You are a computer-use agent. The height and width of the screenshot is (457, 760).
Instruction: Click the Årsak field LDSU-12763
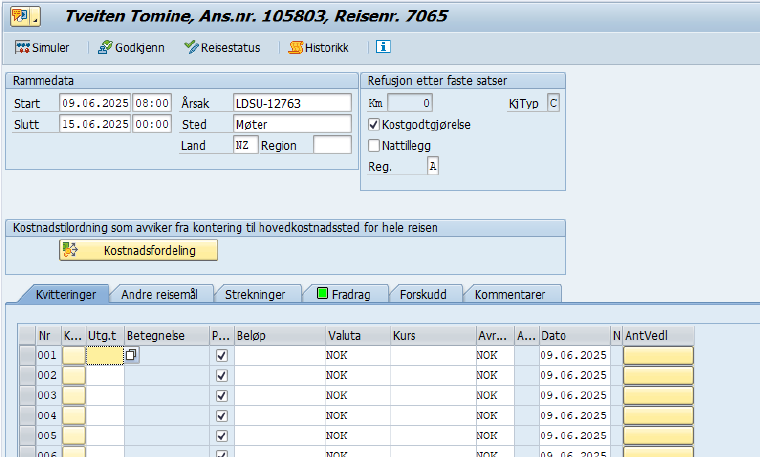(292, 103)
